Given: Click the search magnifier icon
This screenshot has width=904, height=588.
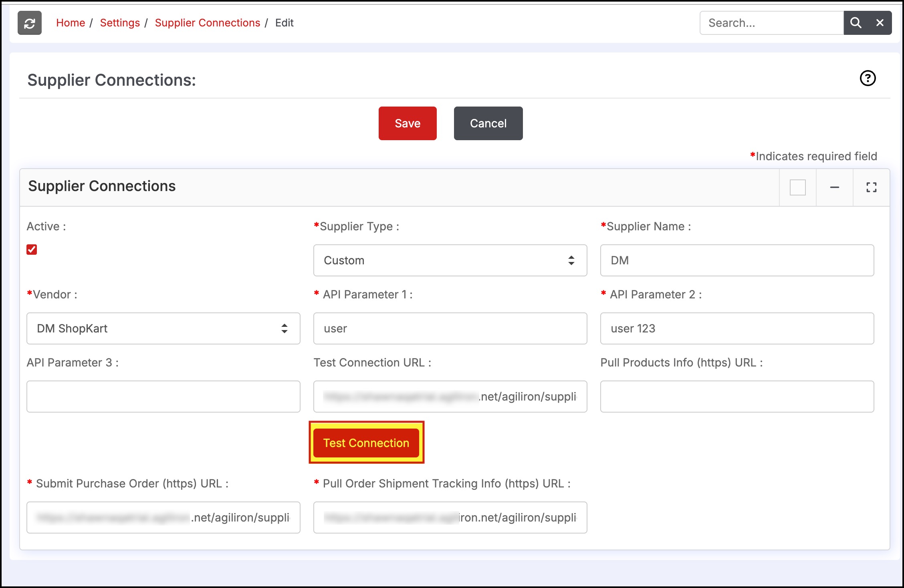Looking at the screenshot, I should pos(856,23).
